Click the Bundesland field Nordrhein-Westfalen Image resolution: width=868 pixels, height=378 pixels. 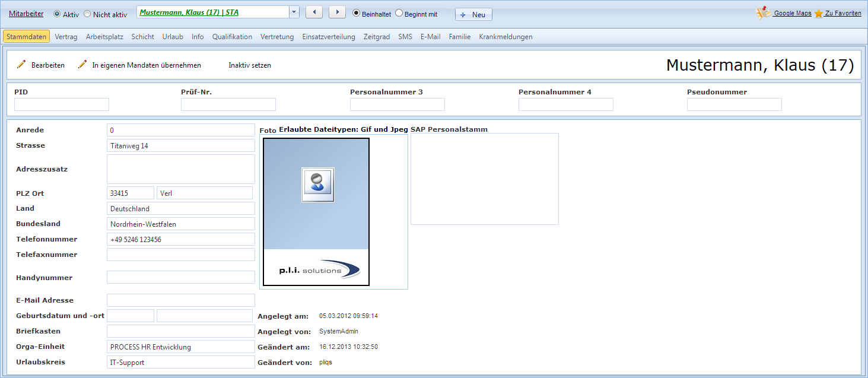(x=181, y=224)
